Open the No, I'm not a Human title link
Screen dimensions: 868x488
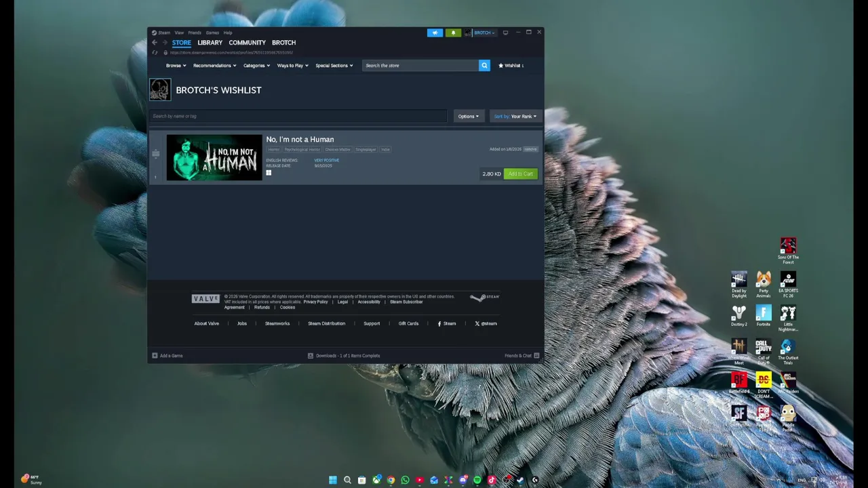click(300, 140)
